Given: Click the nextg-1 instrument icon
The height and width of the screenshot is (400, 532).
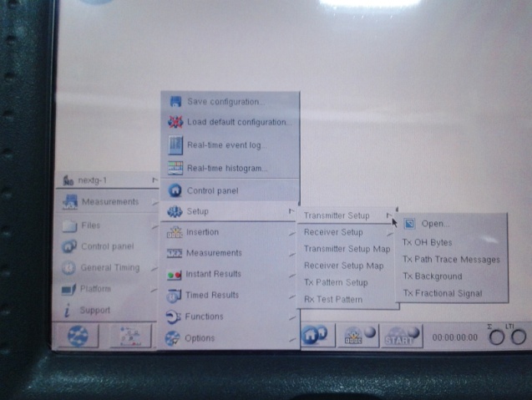Looking at the screenshot, I should [68, 180].
